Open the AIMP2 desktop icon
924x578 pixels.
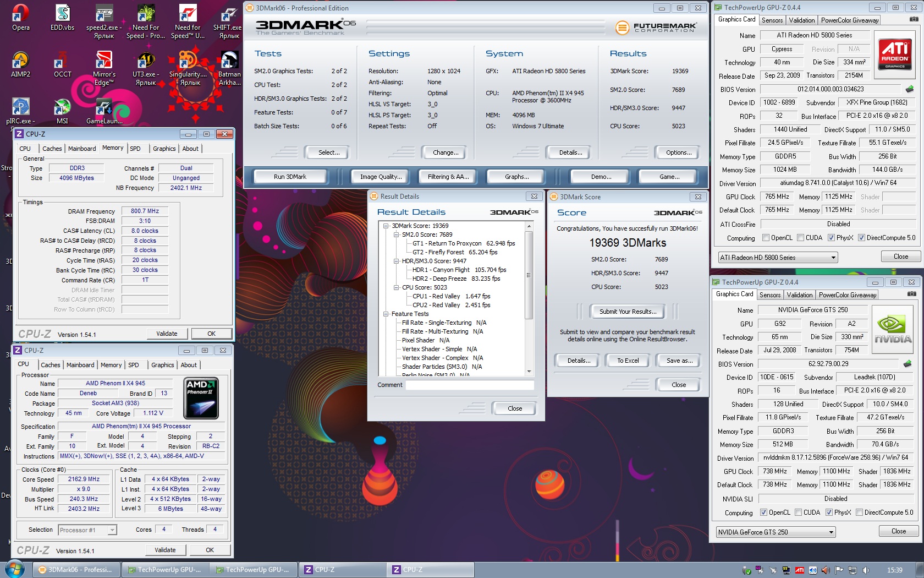pyautogui.click(x=21, y=64)
